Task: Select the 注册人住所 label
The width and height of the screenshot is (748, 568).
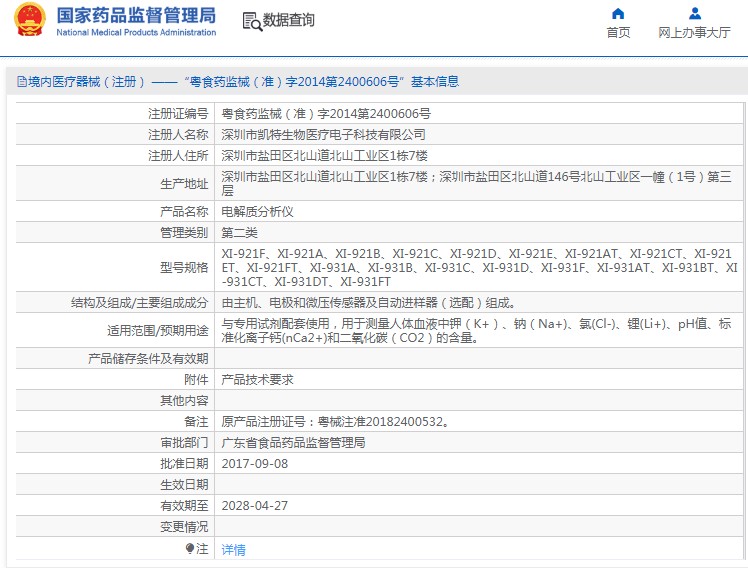Action: click(x=178, y=155)
